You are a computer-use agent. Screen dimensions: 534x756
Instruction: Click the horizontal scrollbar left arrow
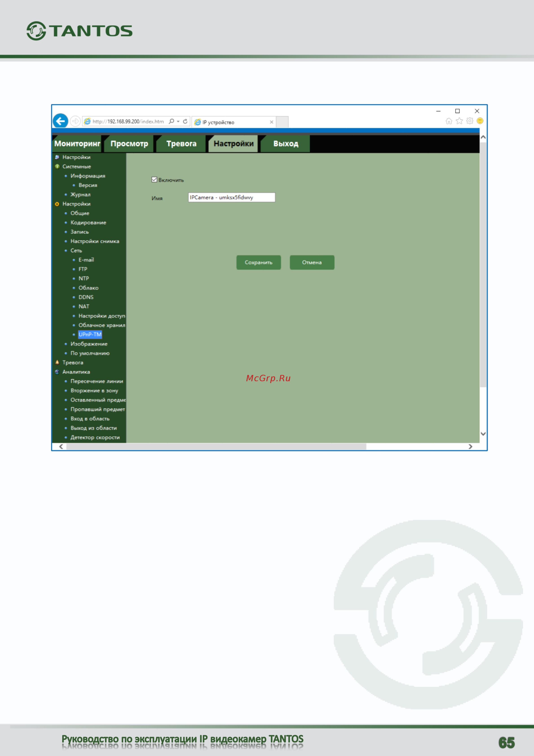tap(61, 446)
